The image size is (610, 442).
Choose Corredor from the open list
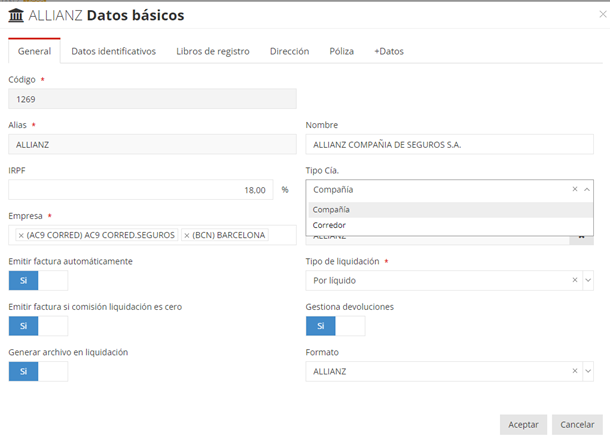pos(329,225)
